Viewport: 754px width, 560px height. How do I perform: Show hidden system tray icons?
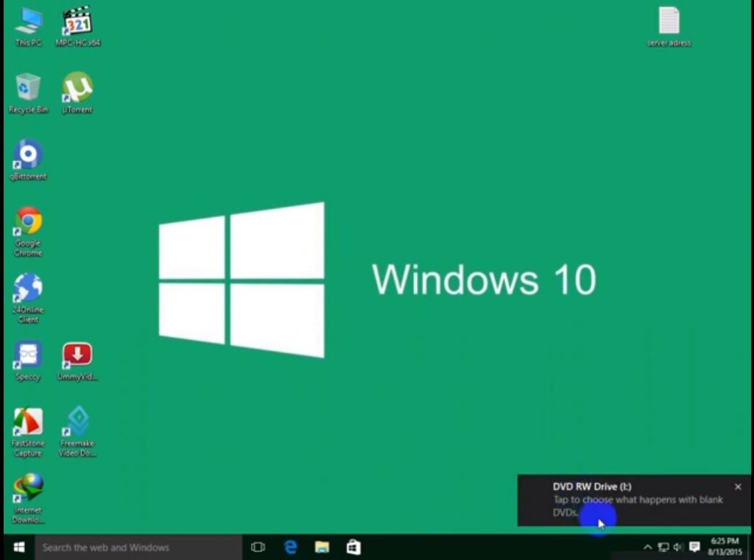[x=647, y=547]
